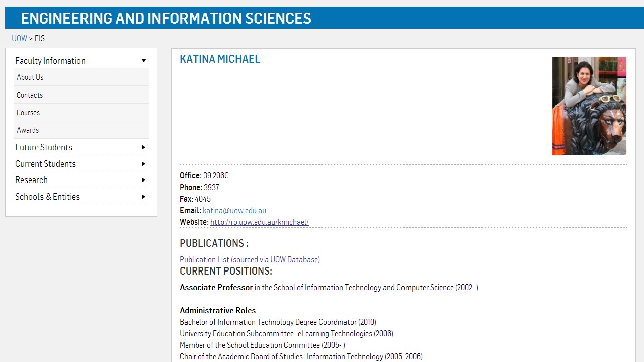Click the PUBLICATIONS heading
The height and width of the screenshot is (362, 644).
click(214, 243)
